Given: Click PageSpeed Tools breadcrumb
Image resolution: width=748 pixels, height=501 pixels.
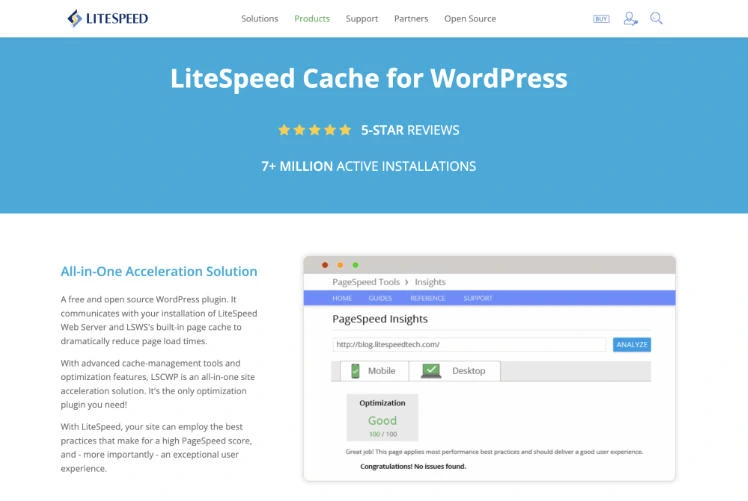Looking at the screenshot, I should (366, 282).
